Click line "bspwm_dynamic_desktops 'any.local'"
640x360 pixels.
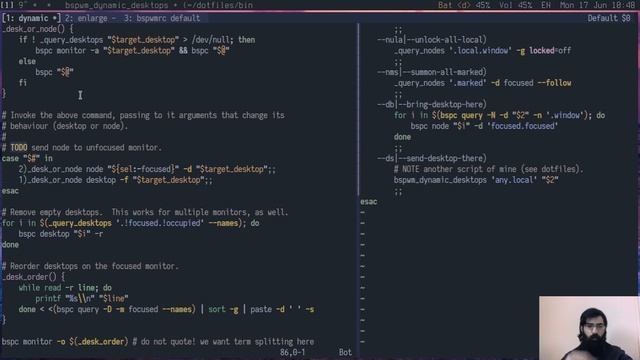click(476, 180)
